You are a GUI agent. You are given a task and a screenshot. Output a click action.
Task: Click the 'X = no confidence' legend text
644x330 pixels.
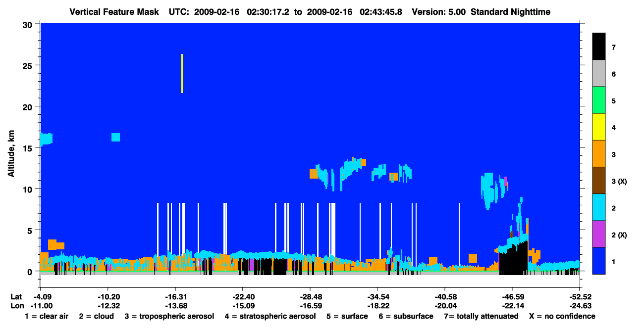(x=562, y=316)
